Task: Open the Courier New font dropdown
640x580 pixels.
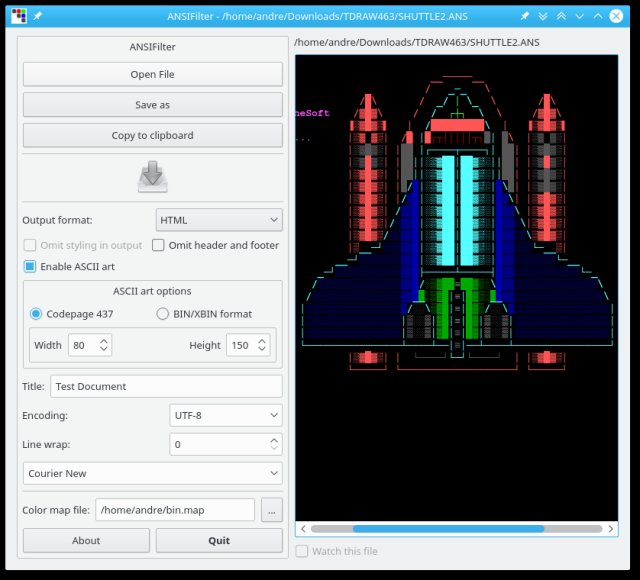Action: (152, 473)
